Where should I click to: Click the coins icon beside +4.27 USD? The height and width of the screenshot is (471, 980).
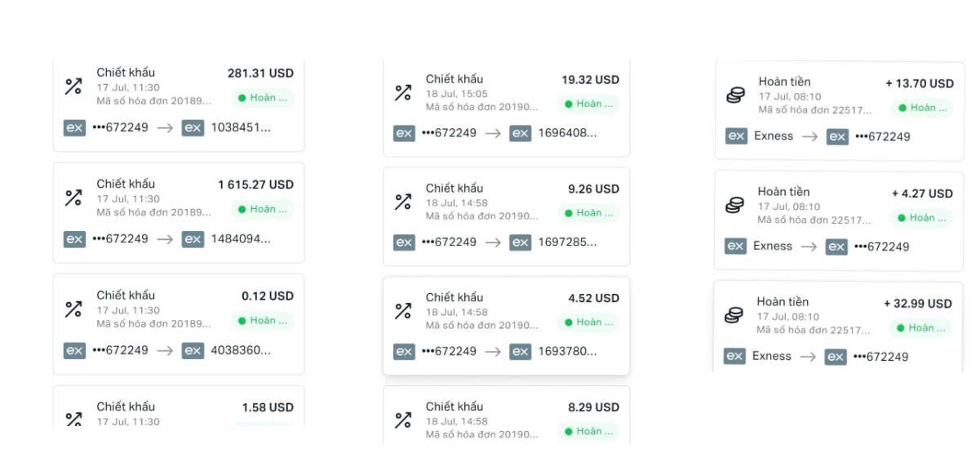tap(734, 206)
